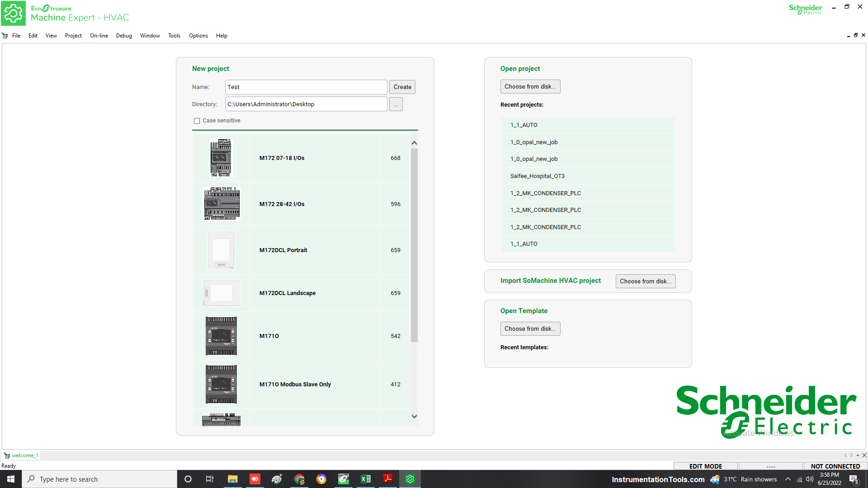Open Template via Choose from disk button
The image size is (868, 488).
530,328
